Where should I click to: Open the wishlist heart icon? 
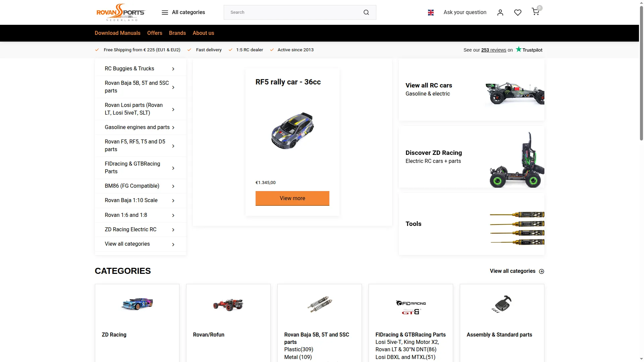tap(518, 12)
